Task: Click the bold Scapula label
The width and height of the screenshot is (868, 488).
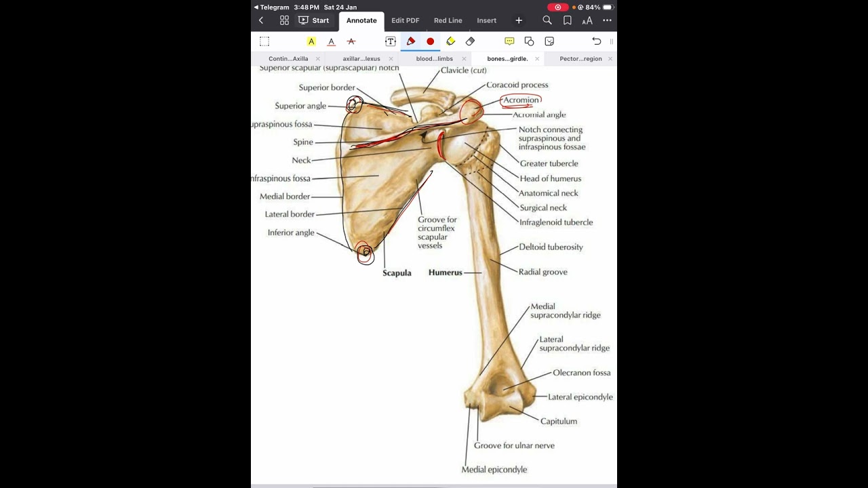Action: pyautogui.click(x=397, y=273)
